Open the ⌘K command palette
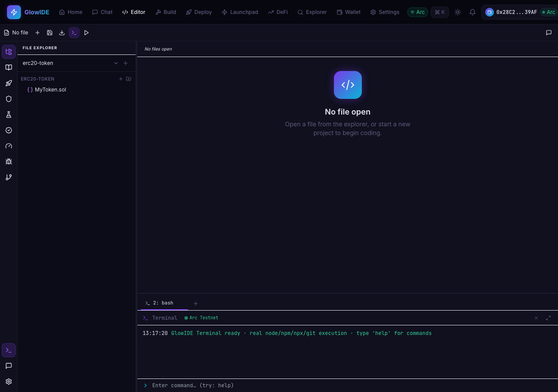Screen dimensions: 558x392 pos(440,12)
